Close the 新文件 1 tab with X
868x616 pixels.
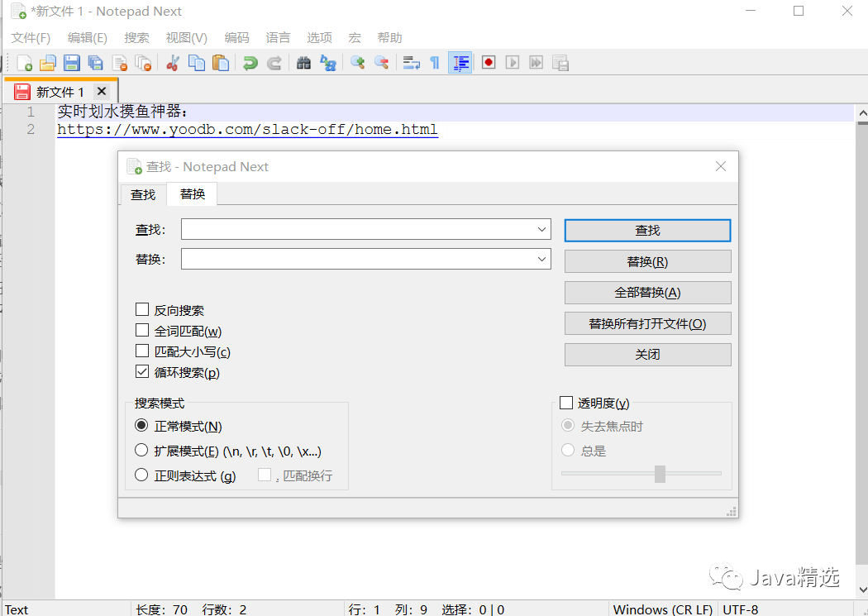(x=102, y=91)
